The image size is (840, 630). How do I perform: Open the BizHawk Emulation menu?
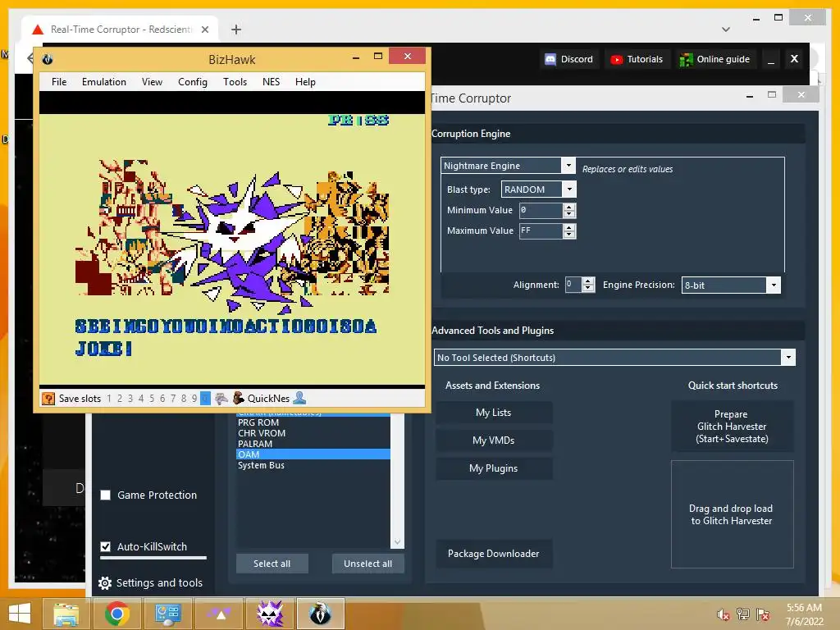104,82
